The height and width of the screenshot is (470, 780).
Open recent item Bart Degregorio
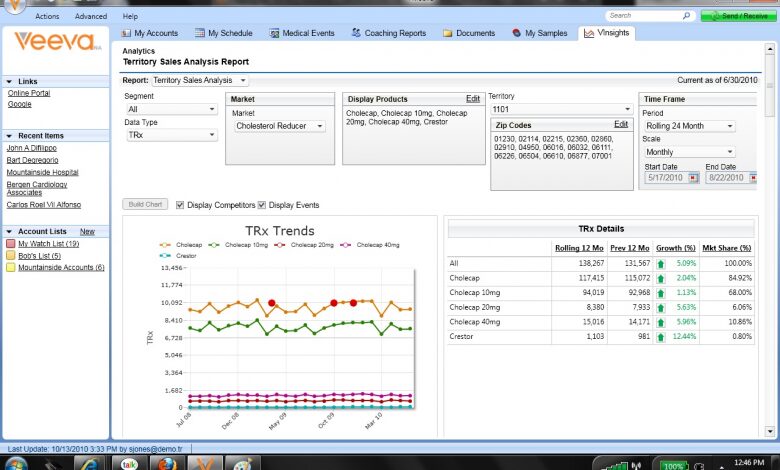32,160
